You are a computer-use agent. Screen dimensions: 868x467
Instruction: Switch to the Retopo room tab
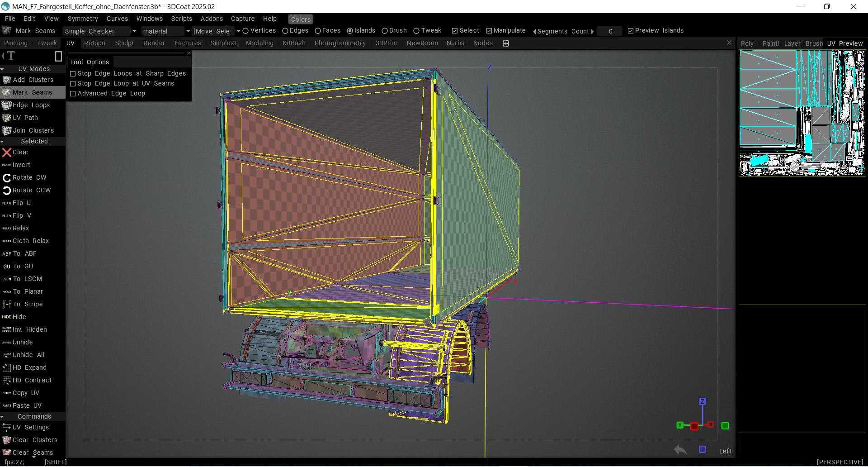(x=94, y=43)
